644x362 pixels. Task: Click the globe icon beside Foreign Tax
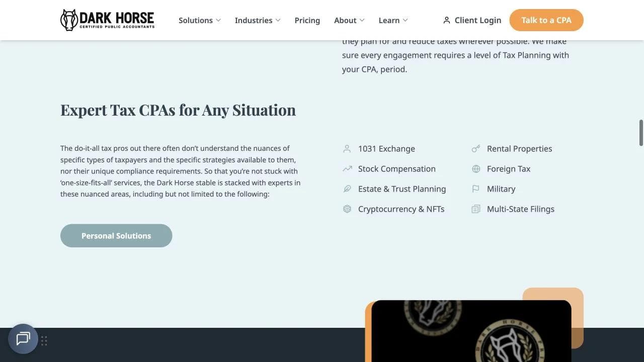click(x=476, y=169)
